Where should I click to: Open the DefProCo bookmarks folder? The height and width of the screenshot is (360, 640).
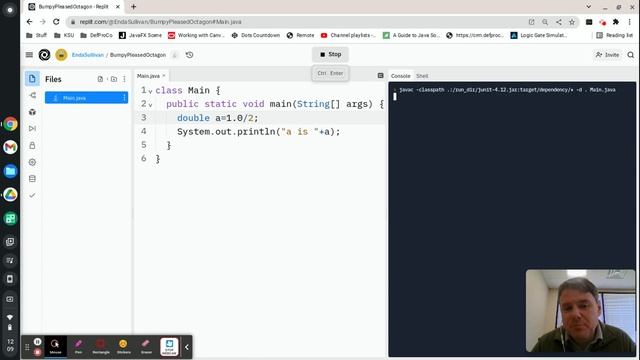[96, 36]
